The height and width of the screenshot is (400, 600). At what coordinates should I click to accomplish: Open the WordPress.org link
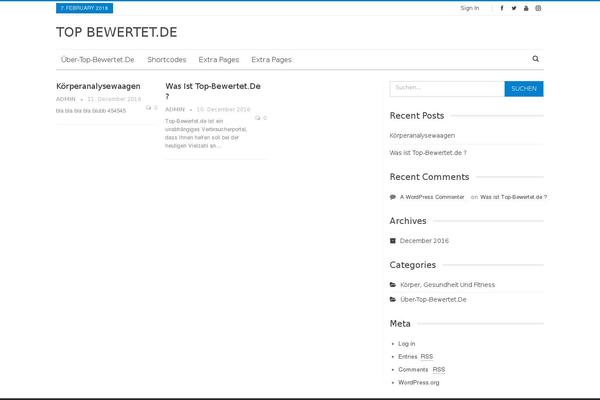(x=419, y=382)
